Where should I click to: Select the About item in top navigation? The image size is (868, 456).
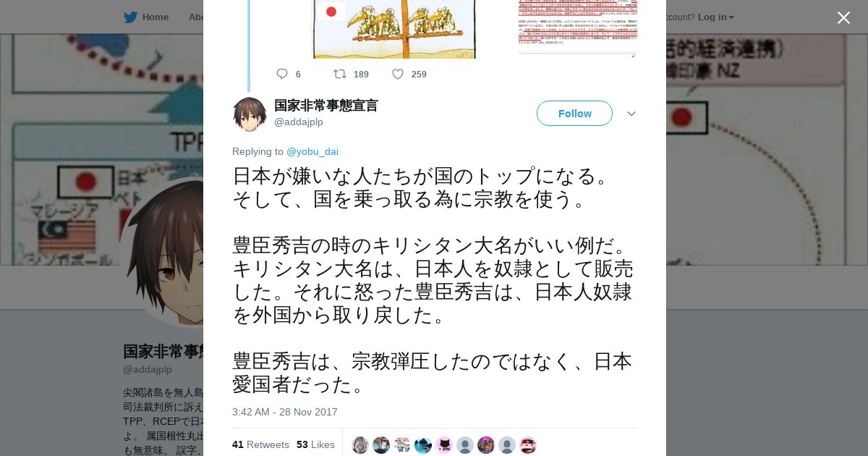click(196, 17)
